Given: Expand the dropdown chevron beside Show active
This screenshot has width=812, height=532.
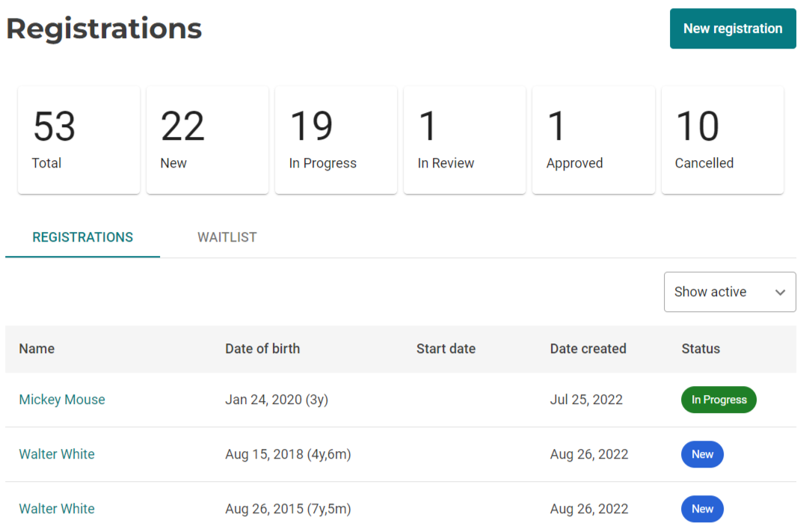Looking at the screenshot, I should (x=780, y=292).
